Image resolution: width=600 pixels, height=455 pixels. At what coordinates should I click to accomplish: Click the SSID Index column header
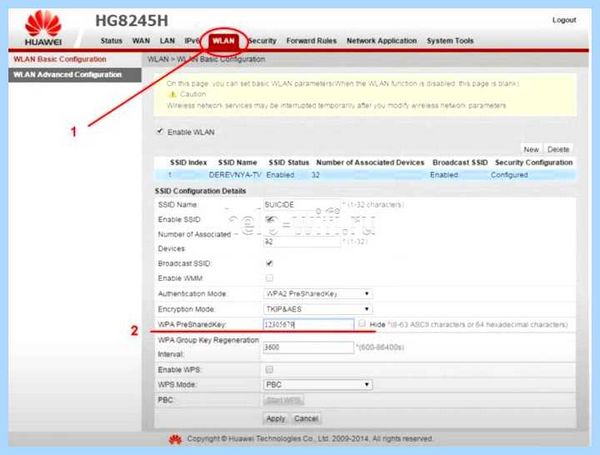click(x=188, y=163)
